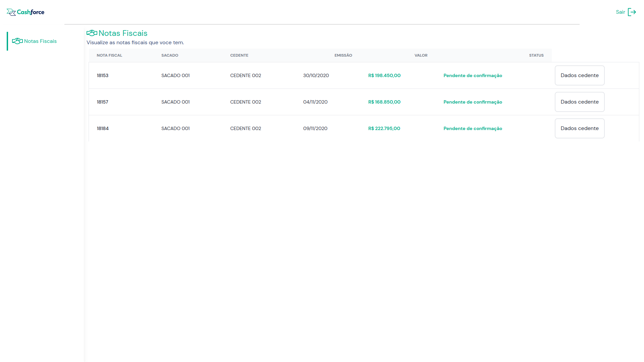The height and width of the screenshot is (362, 644).
Task: Click the STATUS column header
Action: coord(536,55)
